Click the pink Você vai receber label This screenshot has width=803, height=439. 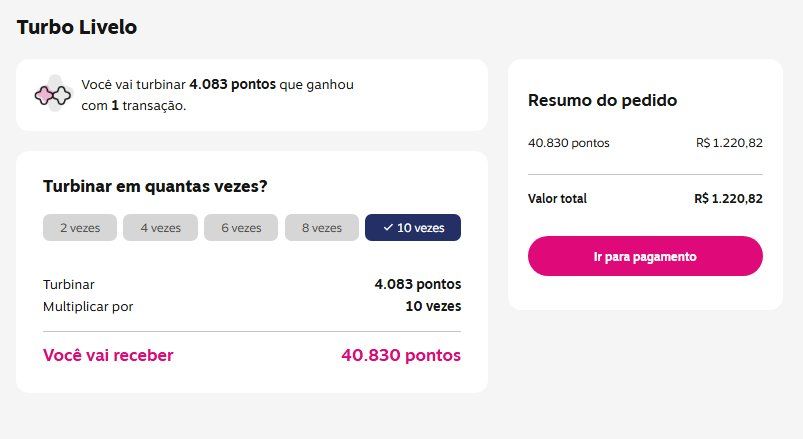point(108,355)
